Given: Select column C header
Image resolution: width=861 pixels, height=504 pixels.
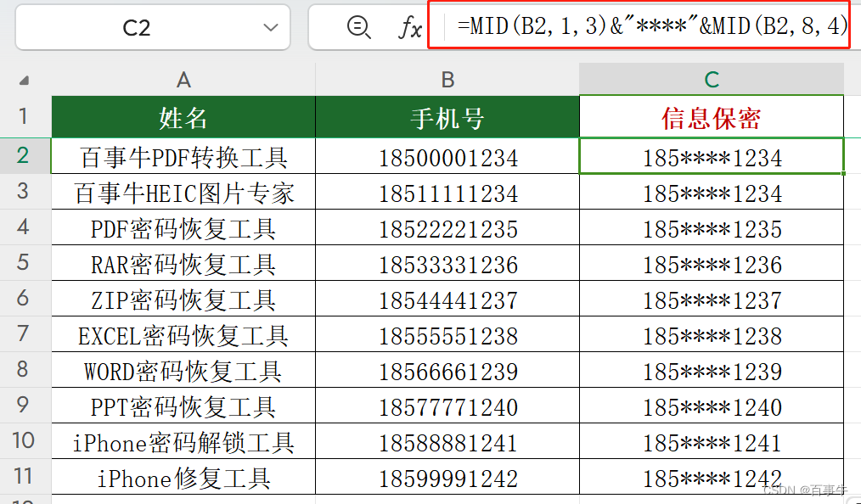Looking at the screenshot, I should tap(712, 80).
